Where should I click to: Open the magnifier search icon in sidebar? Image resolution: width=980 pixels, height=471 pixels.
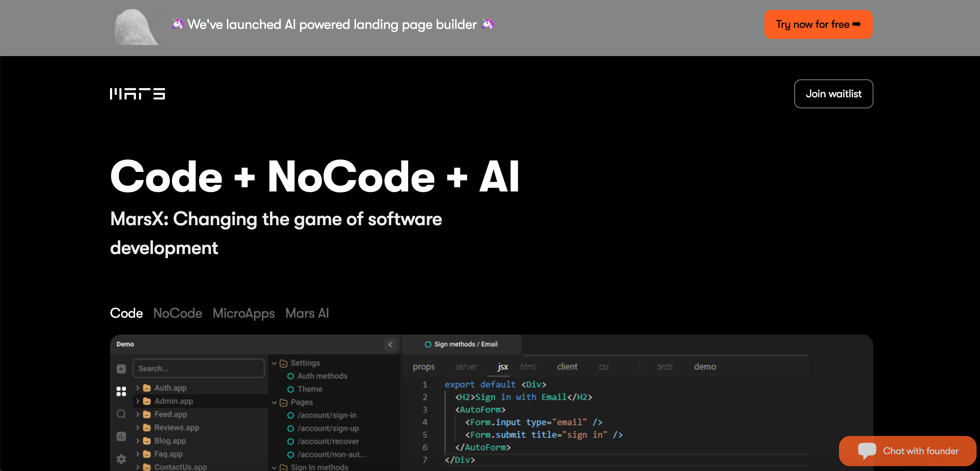(x=121, y=414)
